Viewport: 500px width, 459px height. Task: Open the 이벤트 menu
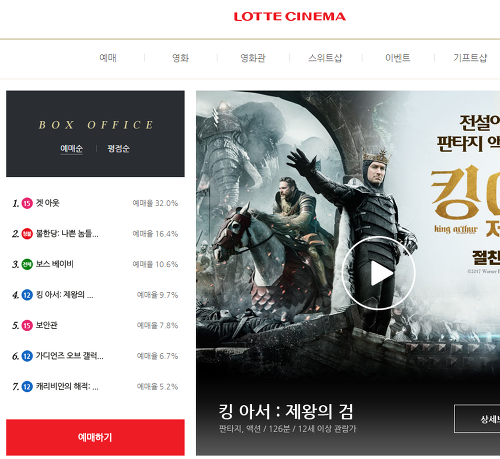tap(398, 58)
